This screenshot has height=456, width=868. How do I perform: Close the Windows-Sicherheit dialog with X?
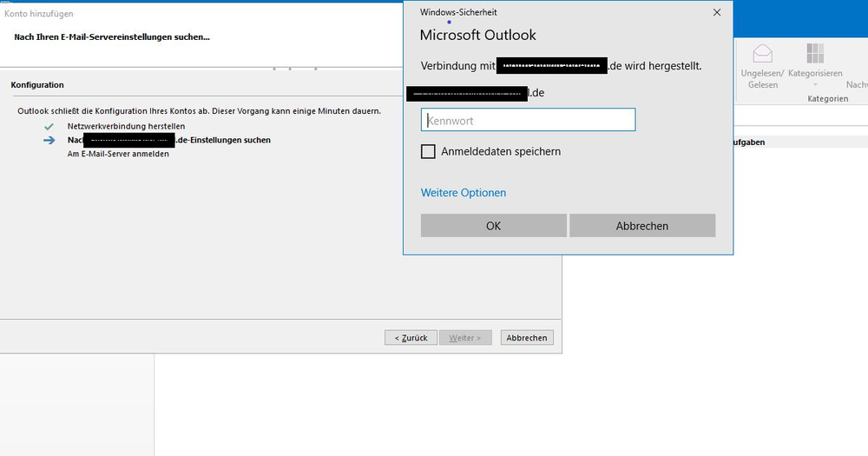point(716,13)
